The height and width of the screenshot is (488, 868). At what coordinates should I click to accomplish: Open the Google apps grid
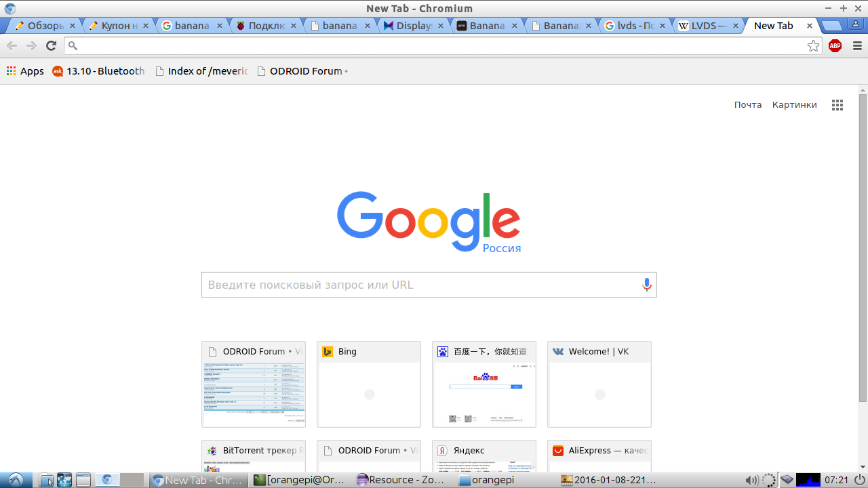pyautogui.click(x=837, y=105)
